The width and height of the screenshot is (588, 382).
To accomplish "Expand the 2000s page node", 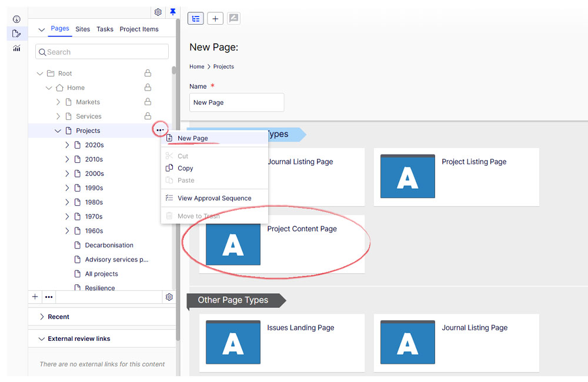I will click(67, 173).
